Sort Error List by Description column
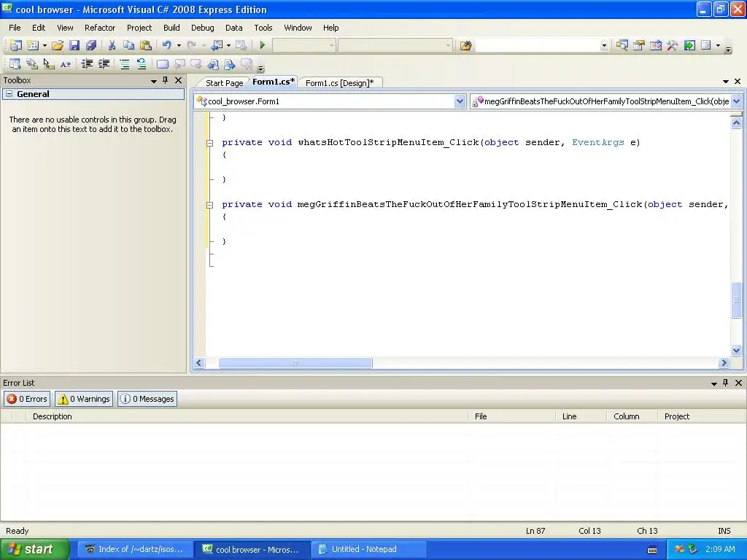The image size is (747, 560). tap(247, 416)
